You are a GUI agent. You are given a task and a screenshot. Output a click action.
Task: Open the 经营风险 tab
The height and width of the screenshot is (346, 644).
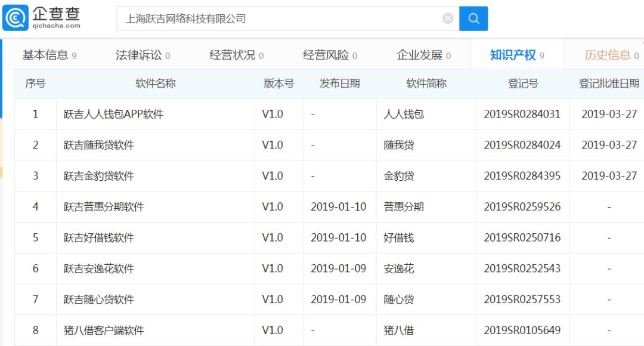pos(326,53)
